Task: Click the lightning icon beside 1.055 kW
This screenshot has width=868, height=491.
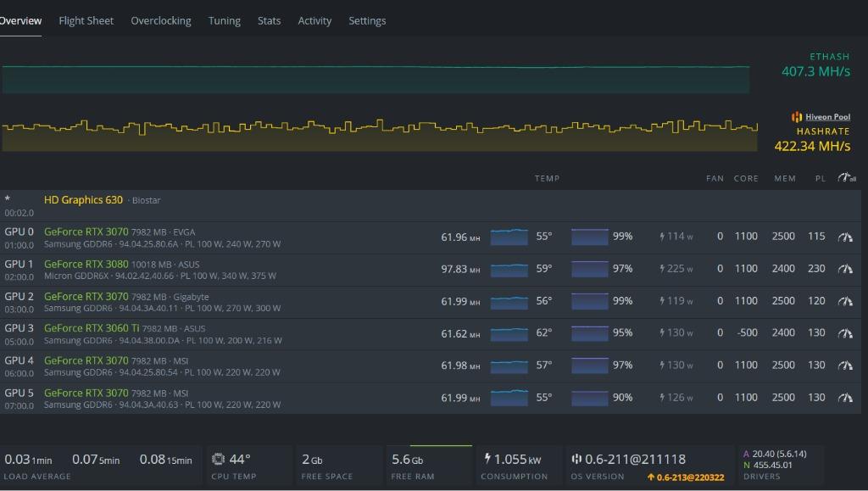Action: point(487,458)
